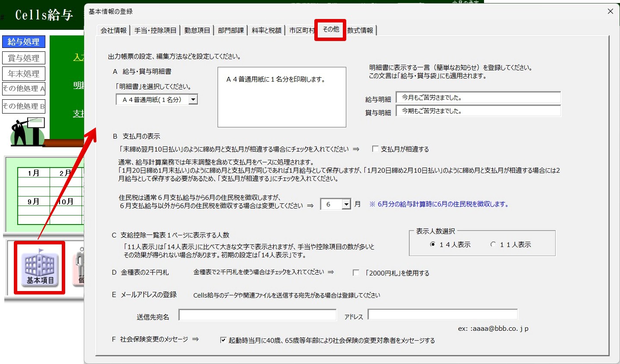Image resolution: width=620 pixels, height=364 pixels.
Task: Switch to the 市区町村 tab
Action: click(301, 30)
